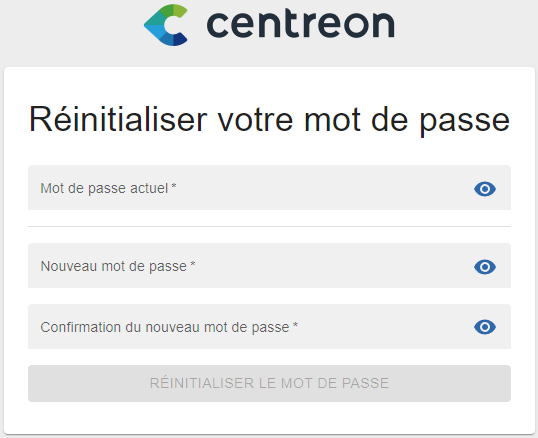Click the asterisk after Mot de passe actuel
The image size is (538, 438).
click(174, 186)
